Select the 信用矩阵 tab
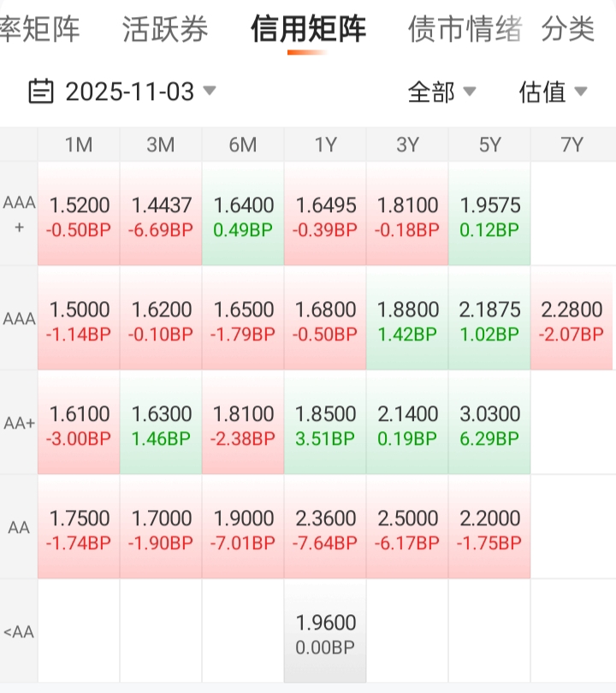The image size is (616, 693). (308, 30)
